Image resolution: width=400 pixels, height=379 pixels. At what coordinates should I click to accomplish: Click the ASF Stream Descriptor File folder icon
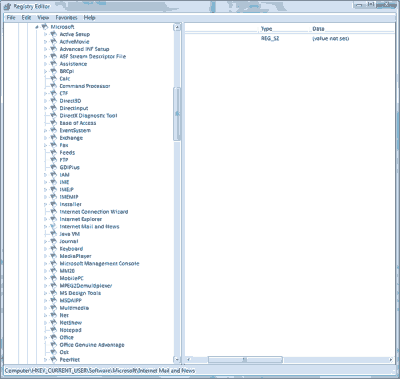(53, 56)
